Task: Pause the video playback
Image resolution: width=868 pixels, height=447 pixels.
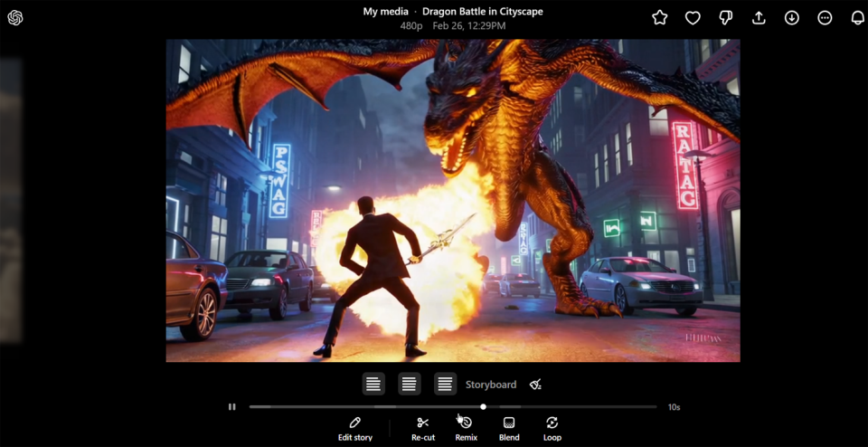Action: [232, 406]
